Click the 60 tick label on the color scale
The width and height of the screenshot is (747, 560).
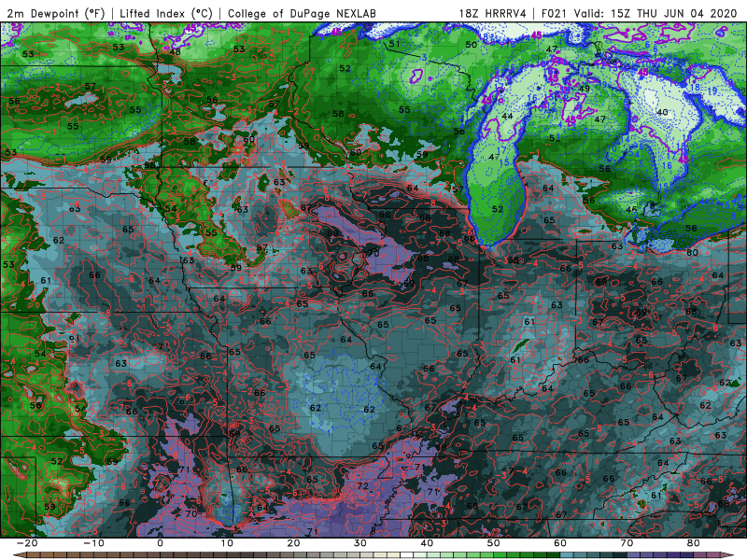tap(560, 543)
